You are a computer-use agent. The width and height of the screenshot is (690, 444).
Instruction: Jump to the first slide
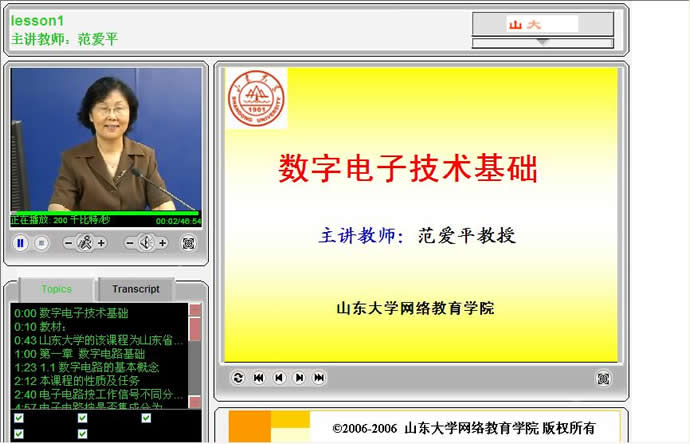point(259,378)
